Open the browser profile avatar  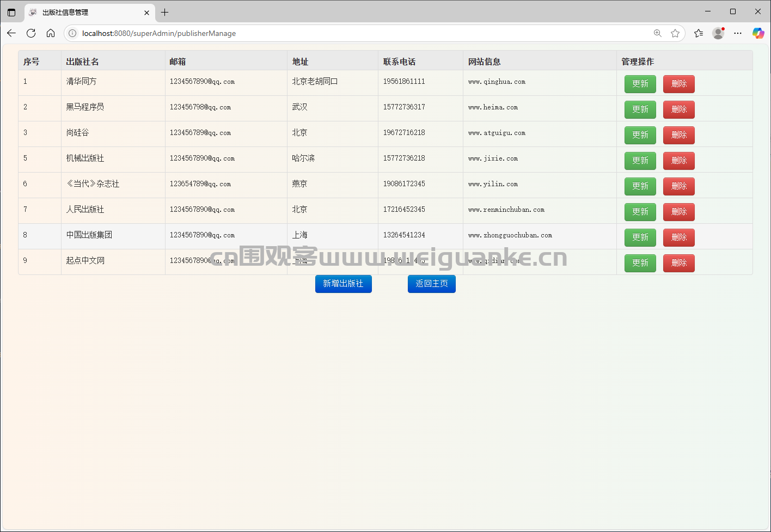[x=718, y=33]
